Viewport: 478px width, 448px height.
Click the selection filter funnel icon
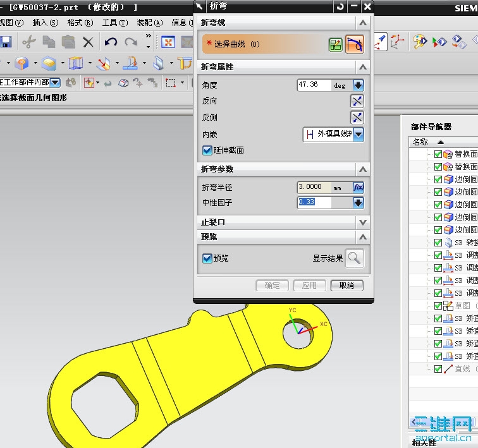coord(89,83)
